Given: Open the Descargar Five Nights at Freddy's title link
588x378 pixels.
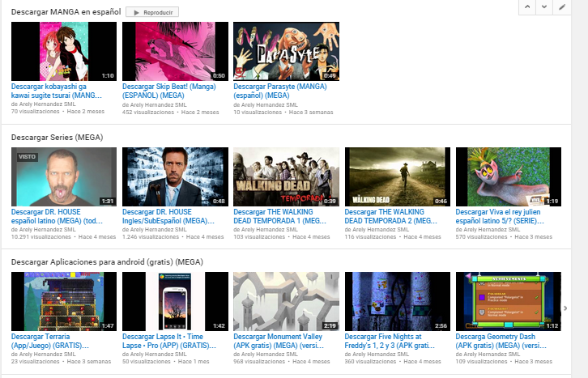Looking at the screenshot, I should [x=390, y=341].
